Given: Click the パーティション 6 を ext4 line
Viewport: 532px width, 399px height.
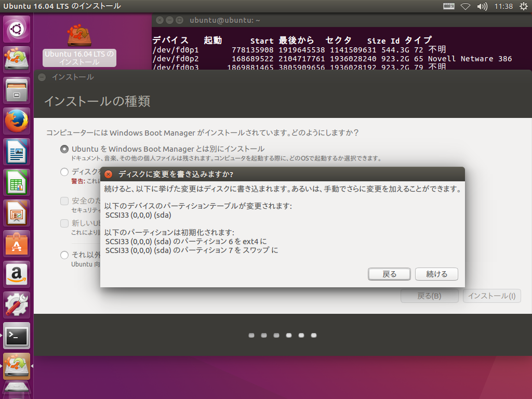Looking at the screenshot, I should (x=186, y=241).
